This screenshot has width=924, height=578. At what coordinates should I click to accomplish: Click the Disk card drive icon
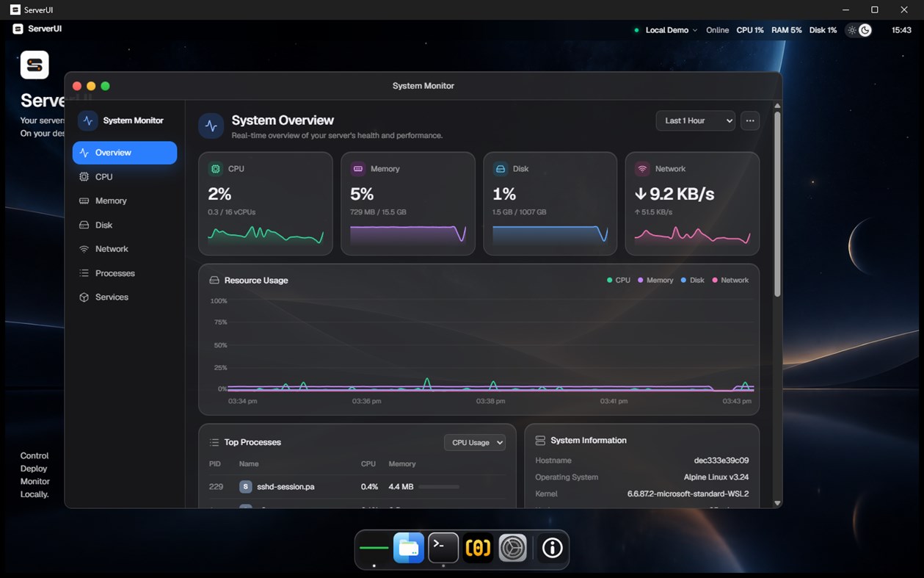501,169
